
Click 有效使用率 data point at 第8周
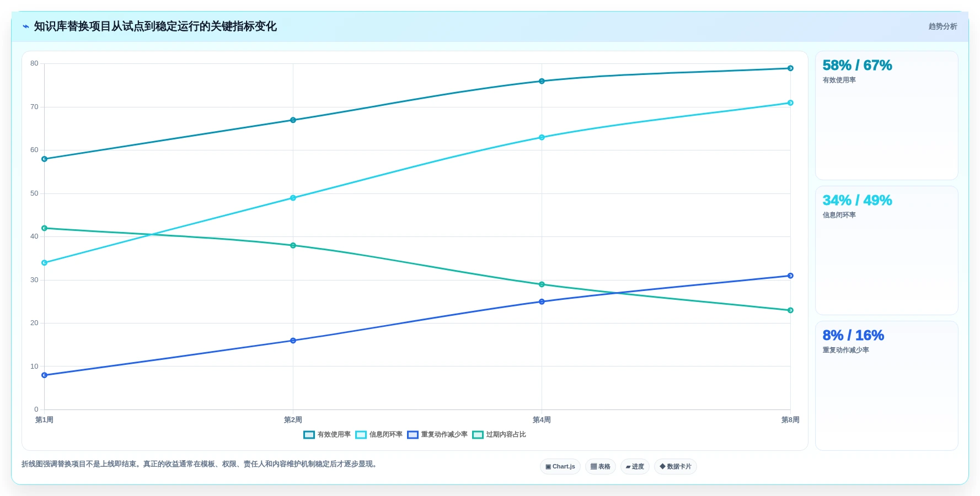coord(790,68)
